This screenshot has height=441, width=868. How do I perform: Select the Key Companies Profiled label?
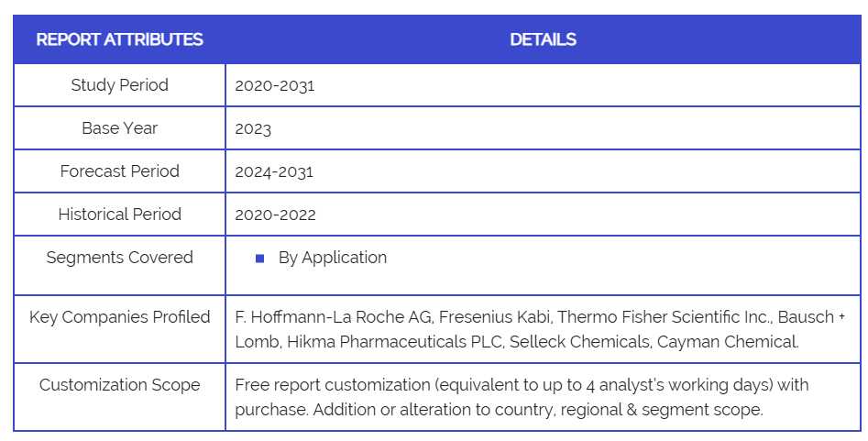(119, 317)
